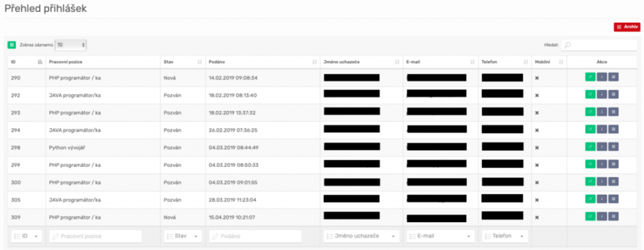Edit application 305 with green icon
This screenshot has height=250, width=644.
[590, 199]
